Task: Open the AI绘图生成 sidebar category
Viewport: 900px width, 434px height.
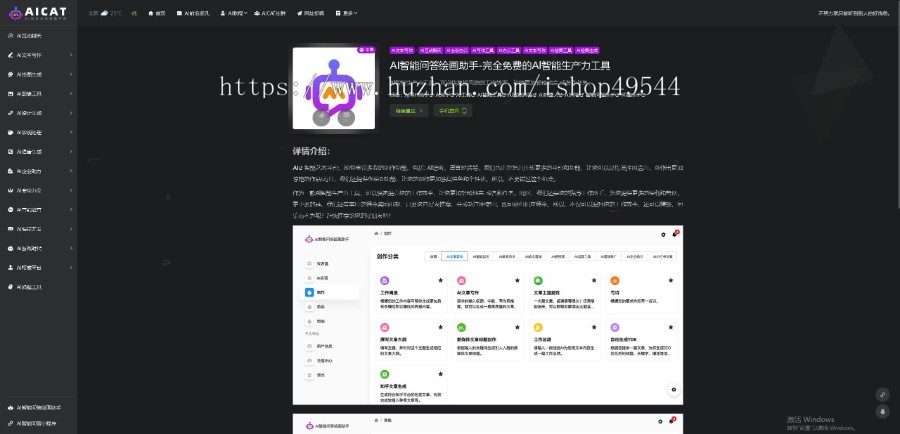Action: [29, 75]
